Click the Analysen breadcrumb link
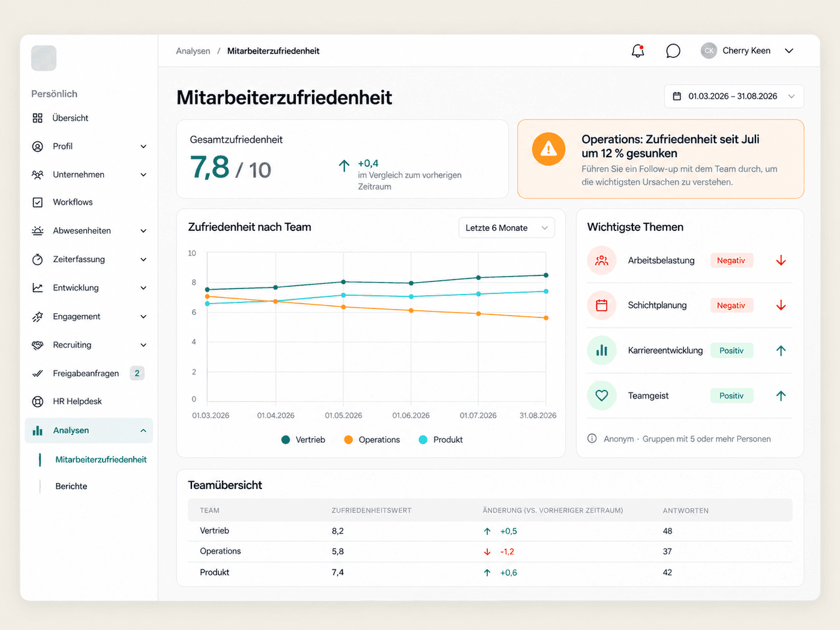 pyautogui.click(x=193, y=51)
